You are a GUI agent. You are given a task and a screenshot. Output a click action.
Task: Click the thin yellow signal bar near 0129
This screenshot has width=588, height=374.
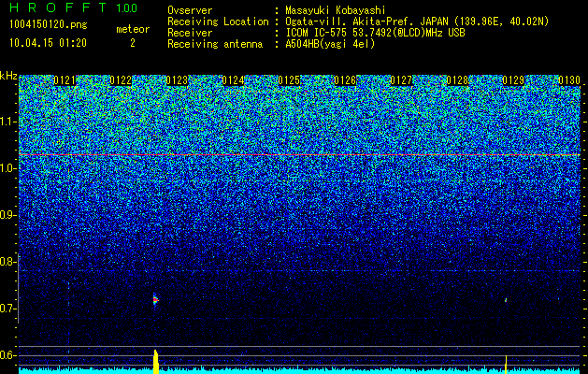(x=506, y=365)
